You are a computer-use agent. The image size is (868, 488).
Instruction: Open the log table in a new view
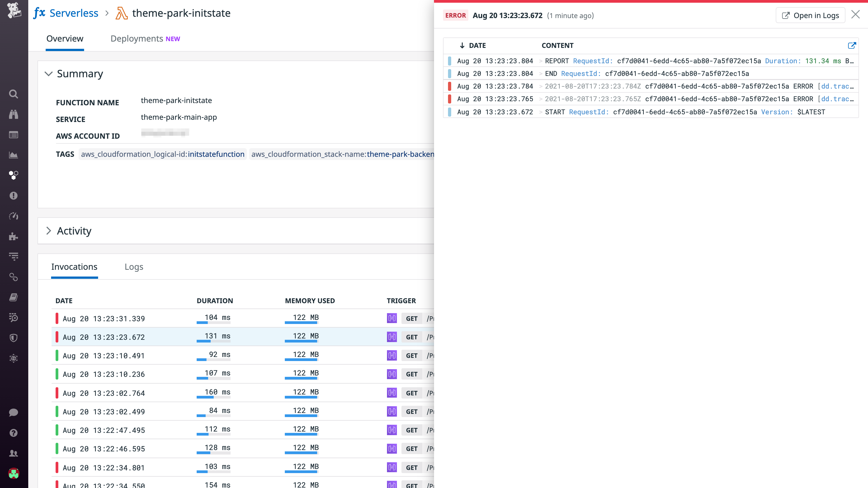click(x=852, y=45)
